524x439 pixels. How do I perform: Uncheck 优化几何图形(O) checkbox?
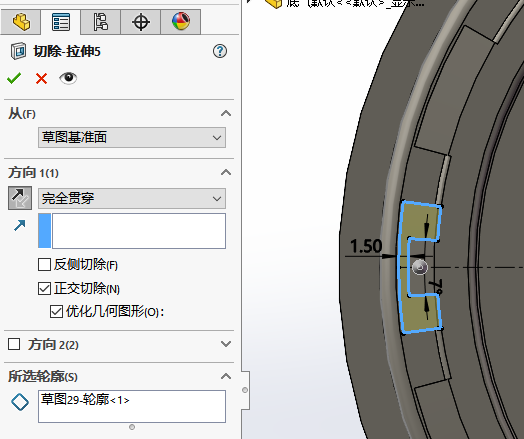click(x=56, y=312)
